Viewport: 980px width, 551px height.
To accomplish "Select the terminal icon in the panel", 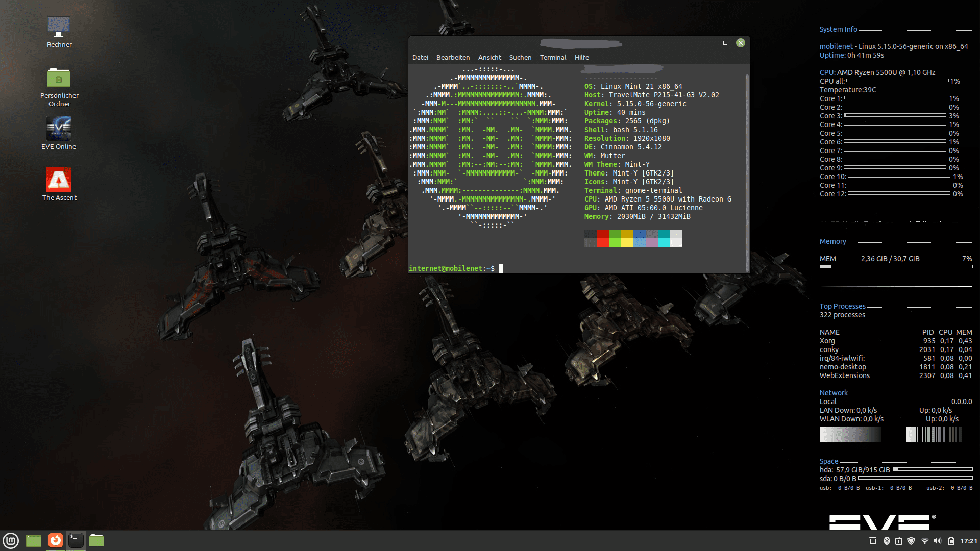I will coord(76,540).
